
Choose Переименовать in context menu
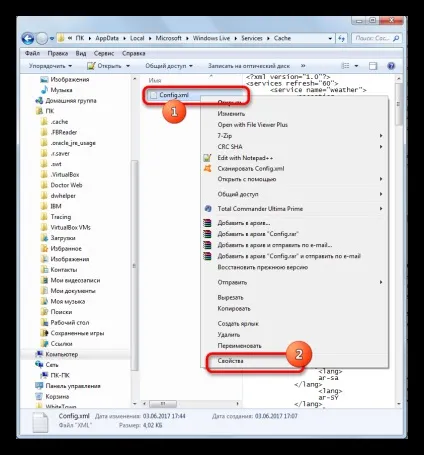pos(239,346)
